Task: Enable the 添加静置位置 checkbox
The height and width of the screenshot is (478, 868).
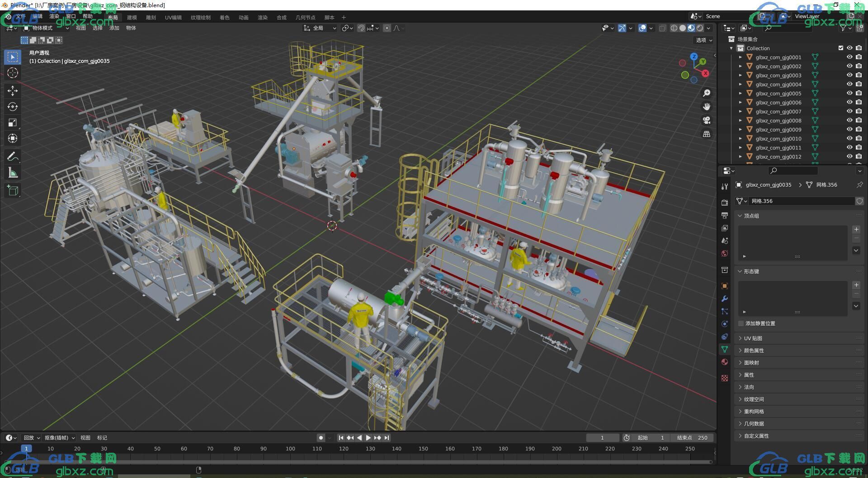Action: point(741,323)
